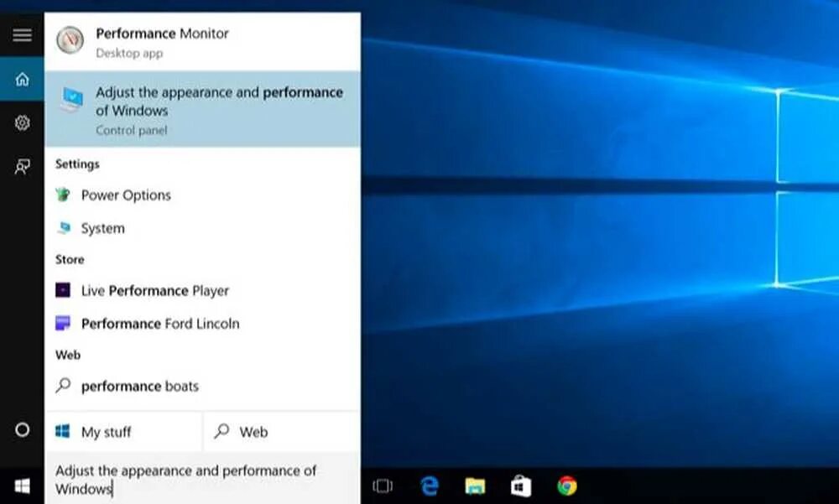Open Live Performance Player store result

point(202,290)
